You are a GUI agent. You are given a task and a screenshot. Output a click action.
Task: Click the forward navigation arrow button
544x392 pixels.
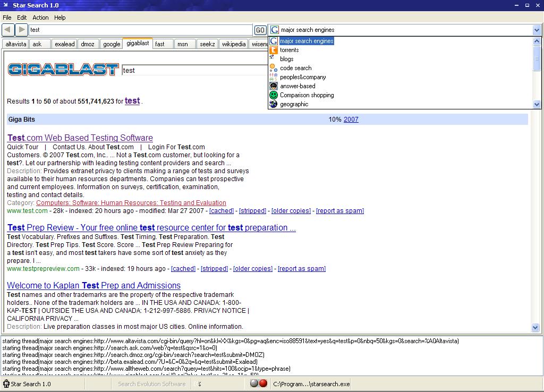pos(21,30)
